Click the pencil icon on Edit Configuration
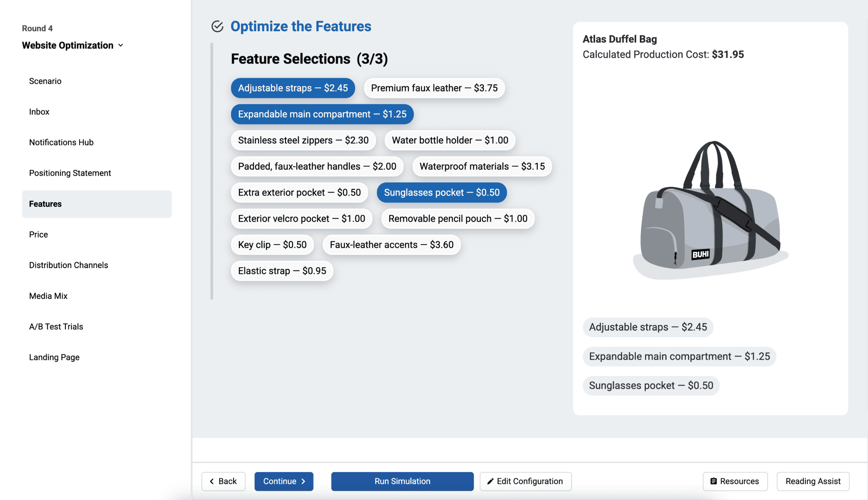This screenshot has width=868, height=500. click(x=490, y=481)
